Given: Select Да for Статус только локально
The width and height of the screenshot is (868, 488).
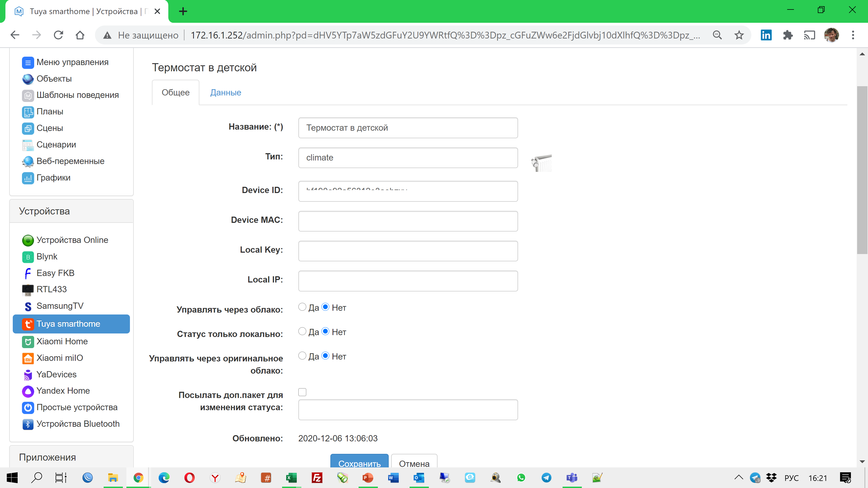Looking at the screenshot, I should point(302,331).
